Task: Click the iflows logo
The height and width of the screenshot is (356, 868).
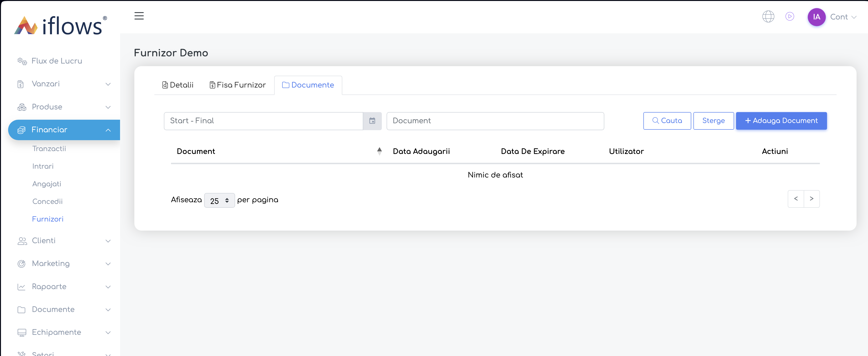Action: [x=61, y=25]
